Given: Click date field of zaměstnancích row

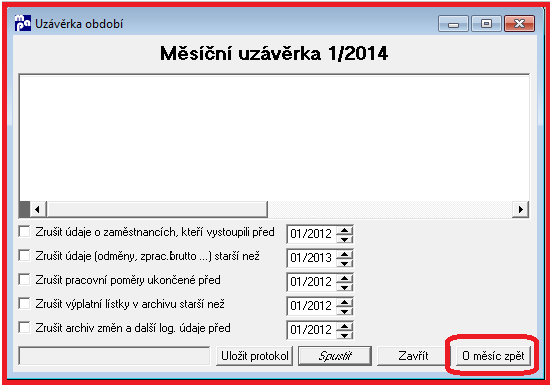Looking at the screenshot, I should tap(311, 234).
